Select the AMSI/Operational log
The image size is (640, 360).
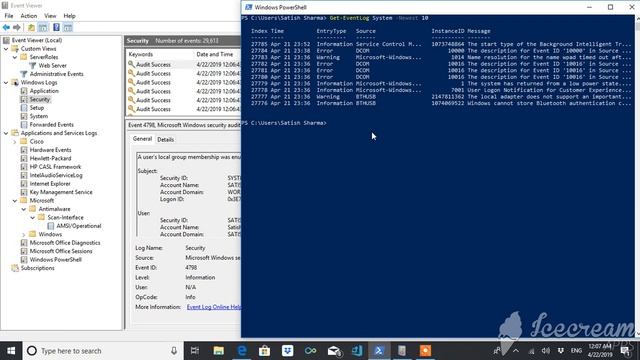coord(78,226)
